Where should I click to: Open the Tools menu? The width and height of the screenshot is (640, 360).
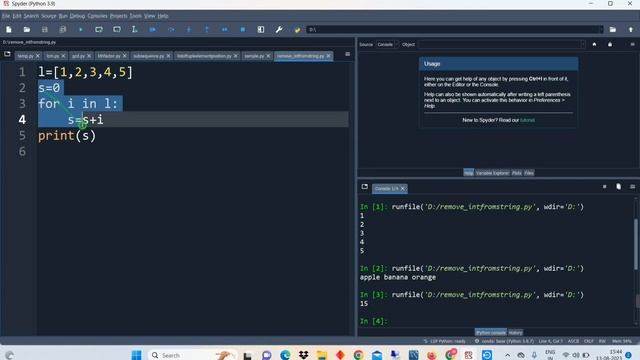136,16
